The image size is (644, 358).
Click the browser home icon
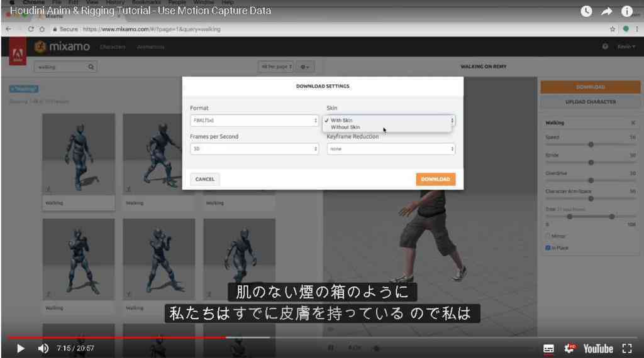tap(42, 29)
